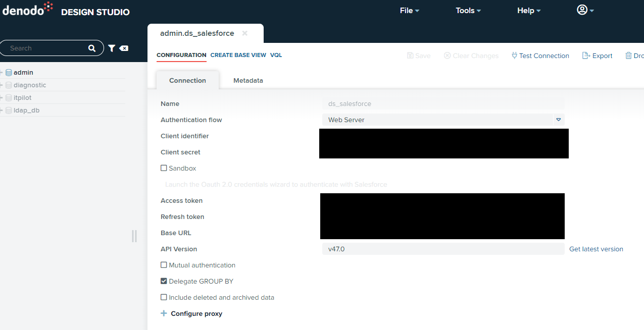Open the File menu
The width and height of the screenshot is (644, 330).
410,10
